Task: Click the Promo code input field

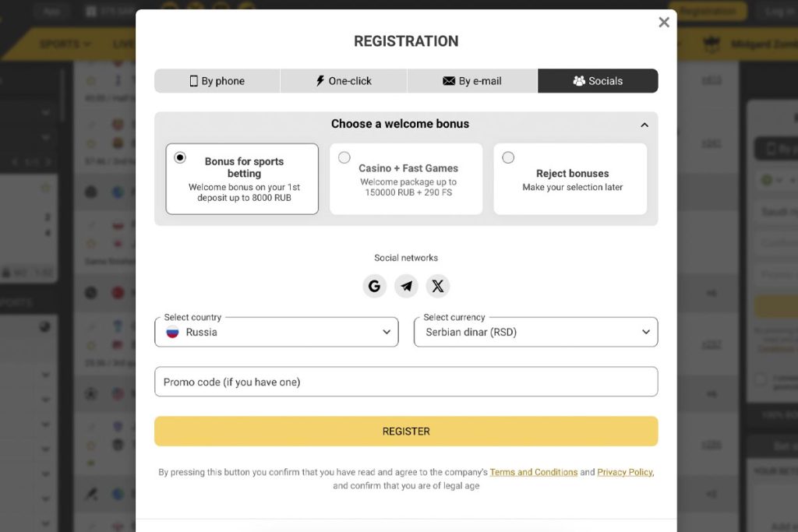Action: pyautogui.click(x=406, y=382)
